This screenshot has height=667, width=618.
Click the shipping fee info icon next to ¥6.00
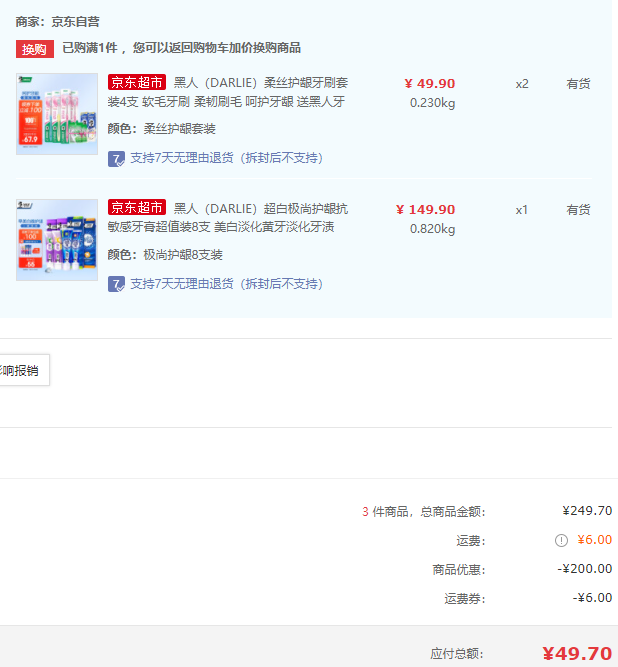click(561, 540)
